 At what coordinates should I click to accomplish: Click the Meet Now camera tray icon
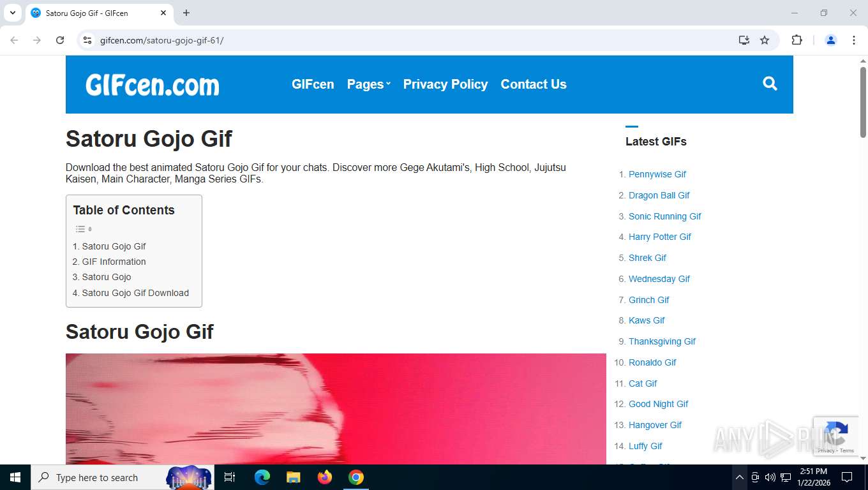click(x=755, y=477)
